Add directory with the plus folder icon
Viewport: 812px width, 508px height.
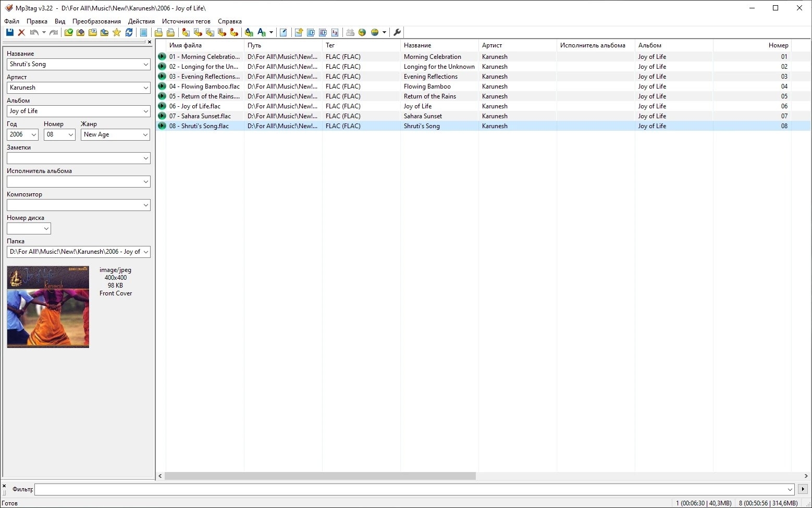click(80, 32)
